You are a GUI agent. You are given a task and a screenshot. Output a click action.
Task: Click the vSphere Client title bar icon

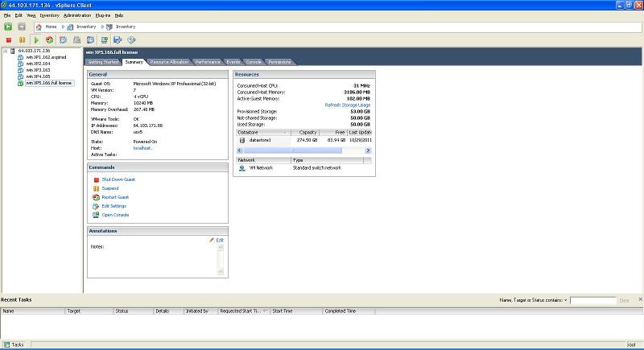(4, 5)
